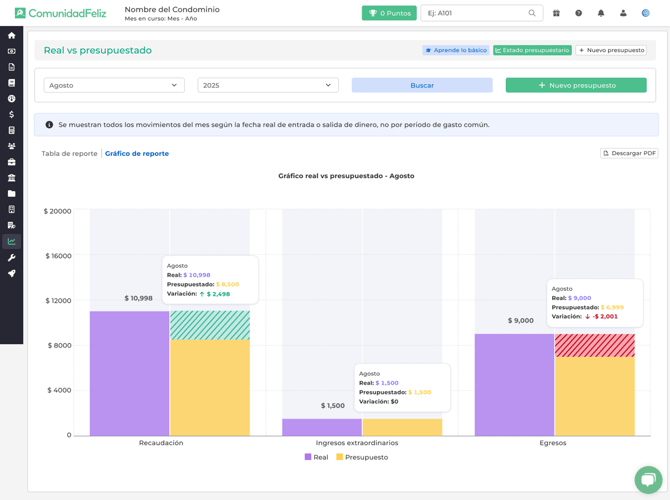
Task: Open the wrench settings sidebar icon
Action: 11,258
